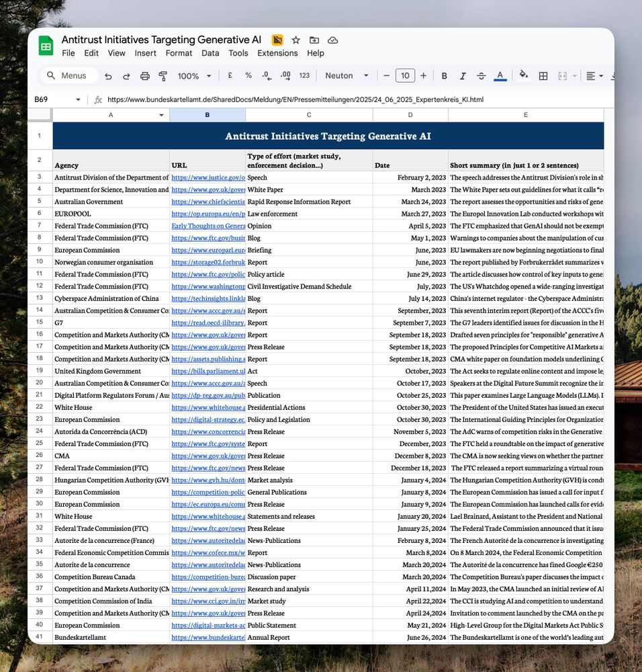Select the EUROPOOL agency cell
Screen dimensions: 642x672
[111, 214]
